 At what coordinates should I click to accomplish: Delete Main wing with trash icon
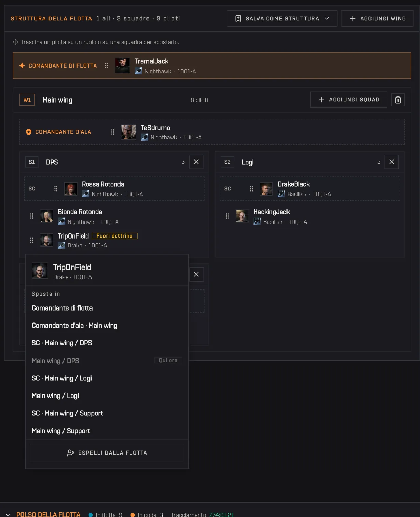point(398,100)
